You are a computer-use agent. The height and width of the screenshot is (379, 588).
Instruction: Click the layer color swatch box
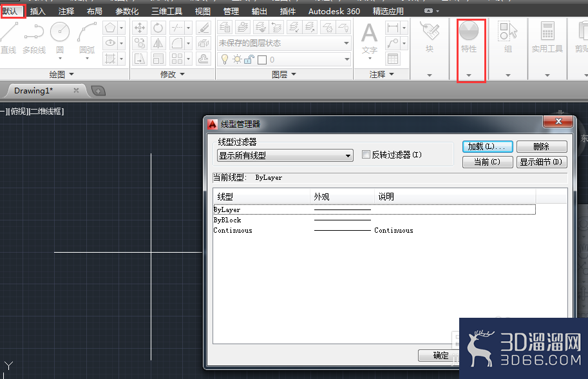[262, 60]
